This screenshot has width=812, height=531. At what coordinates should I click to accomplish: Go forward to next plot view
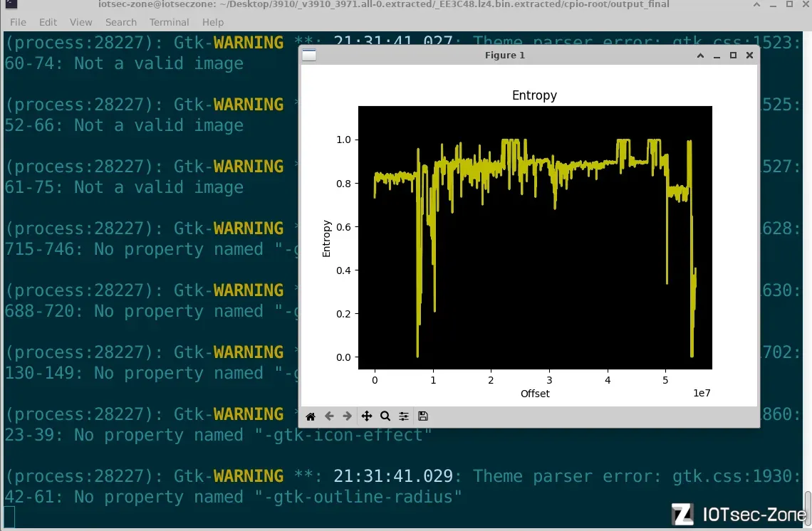coord(348,416)
